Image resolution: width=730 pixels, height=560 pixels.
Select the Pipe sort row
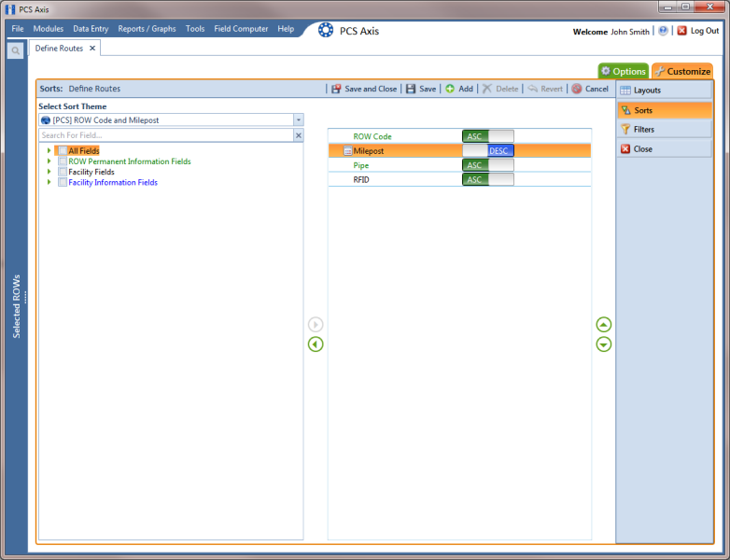[x=459, y=165]
